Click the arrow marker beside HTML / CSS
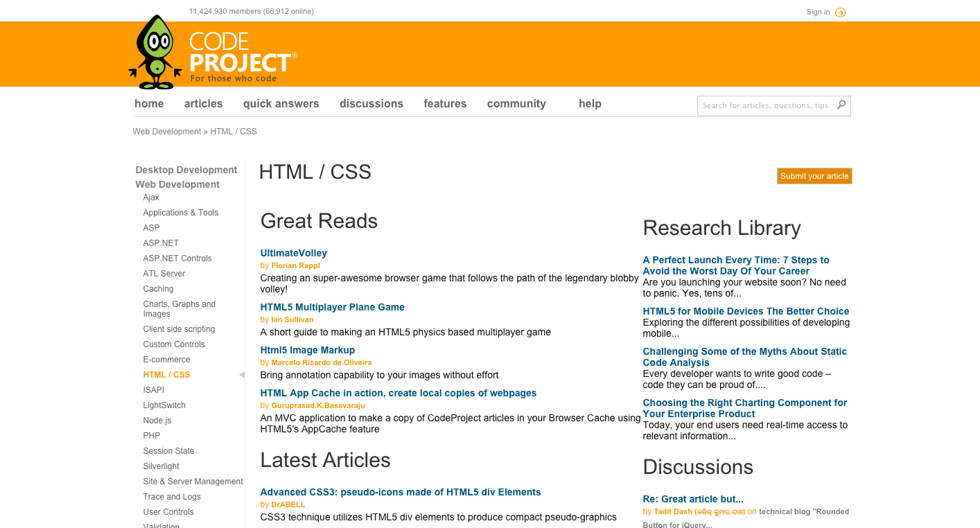Image resolution: width=980 pixels, height=528 pixels. click(x=242, y=375)
